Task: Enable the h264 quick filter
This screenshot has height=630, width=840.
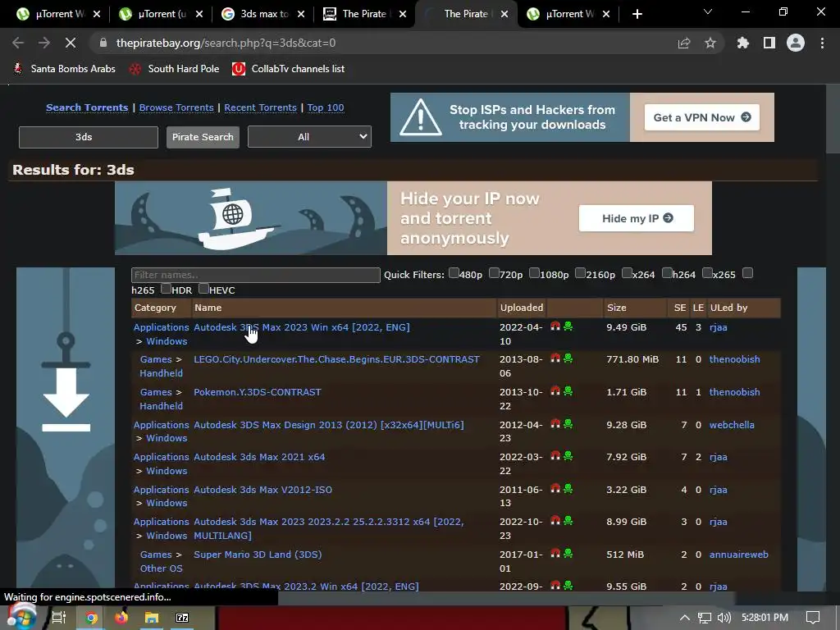Action: (x=666, y=273)
